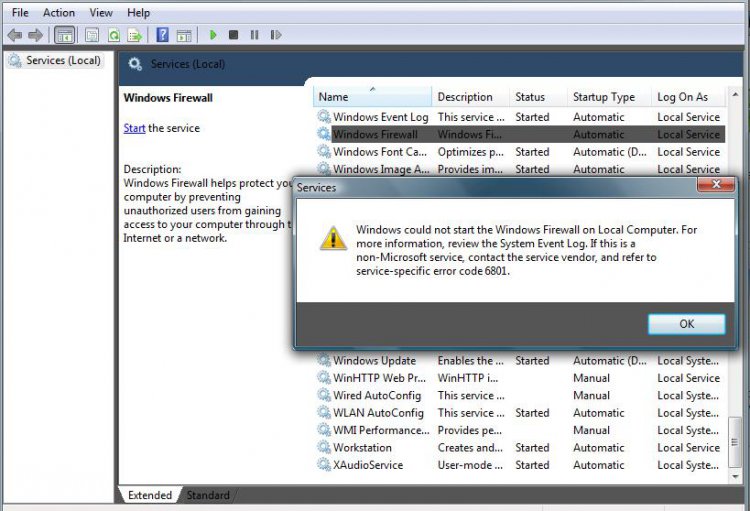Switch to the Standard tab
Screen dimensions: 750x511
coord(208,495)
